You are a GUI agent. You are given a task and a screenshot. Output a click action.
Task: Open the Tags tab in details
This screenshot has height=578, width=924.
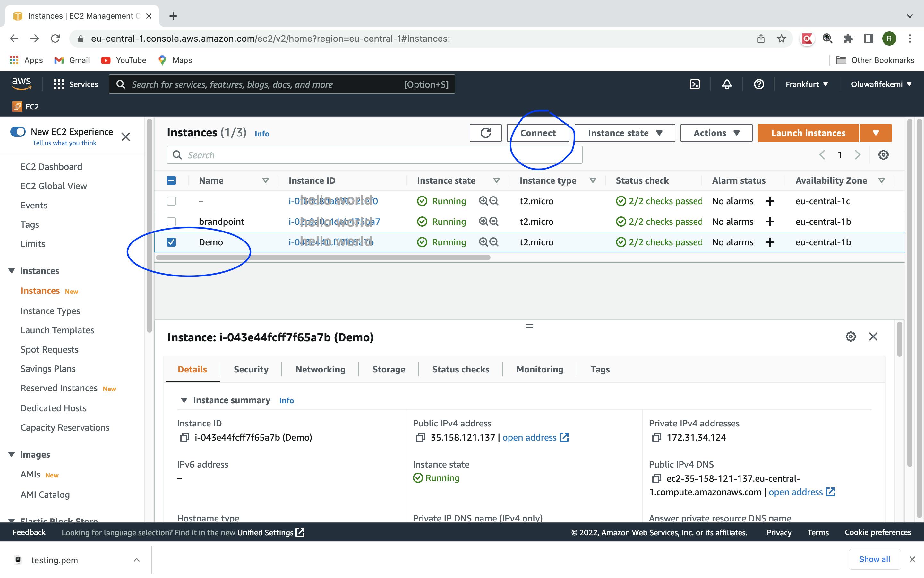point(600,369)
